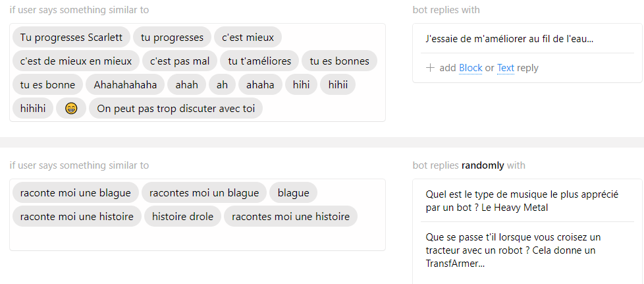Select "On peut pas trop discuter avec toi" chip
Screen dimensions: 644x284
pyautogui.click(x=176, y=109)
